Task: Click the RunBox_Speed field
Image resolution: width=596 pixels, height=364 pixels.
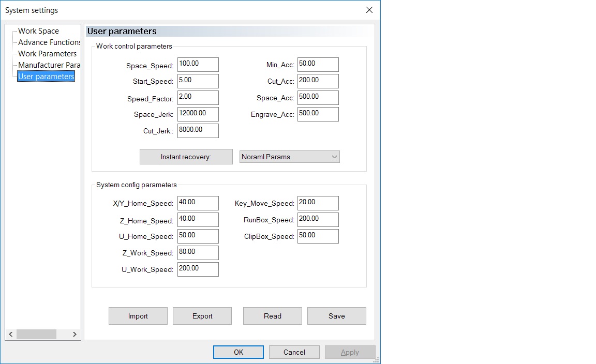Action: (318, 220)
